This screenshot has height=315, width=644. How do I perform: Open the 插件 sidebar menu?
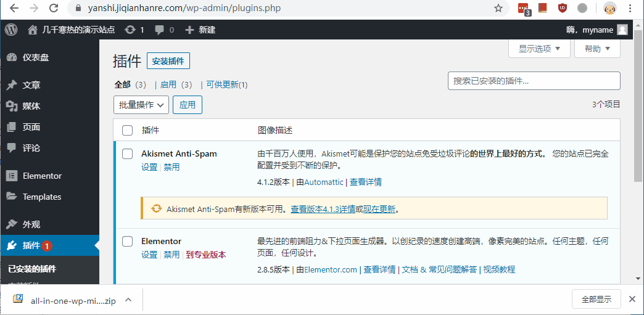click(50, 245)
